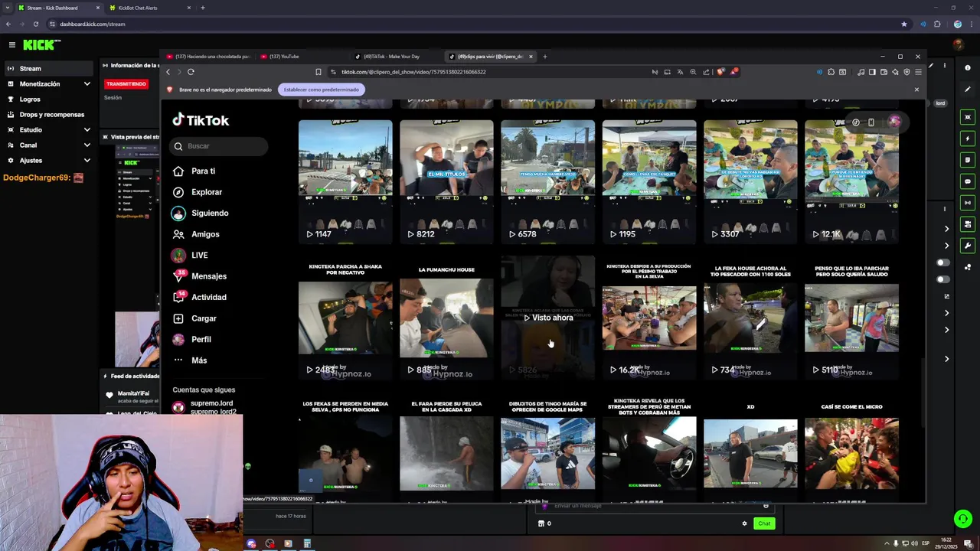This screenshot has width=980, height=551.
Task: Click Brave Shields lion icon in address bar
Action: click(720, 72)
